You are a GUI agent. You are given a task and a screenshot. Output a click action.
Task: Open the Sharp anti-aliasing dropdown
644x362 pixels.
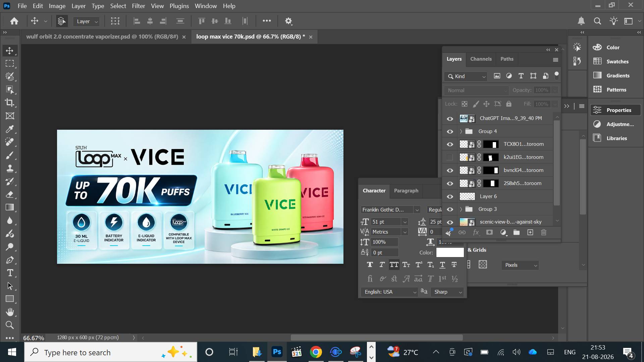[447, 292]
